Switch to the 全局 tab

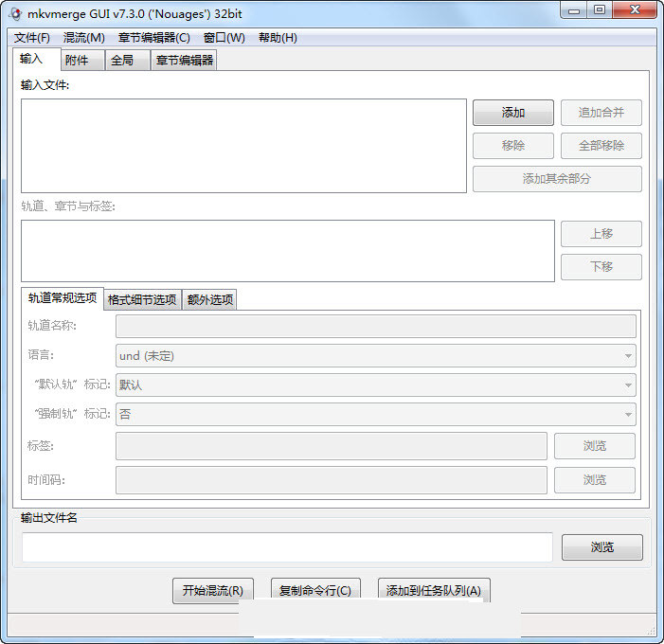(128, 60)
